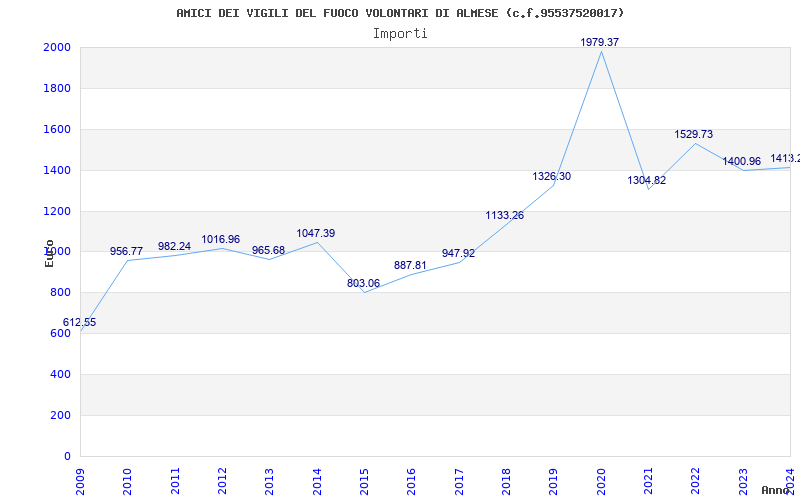800x500 pixels.
Task: Click the 956.77 data label
Action: pyautogui.click(x=127, y=252)
